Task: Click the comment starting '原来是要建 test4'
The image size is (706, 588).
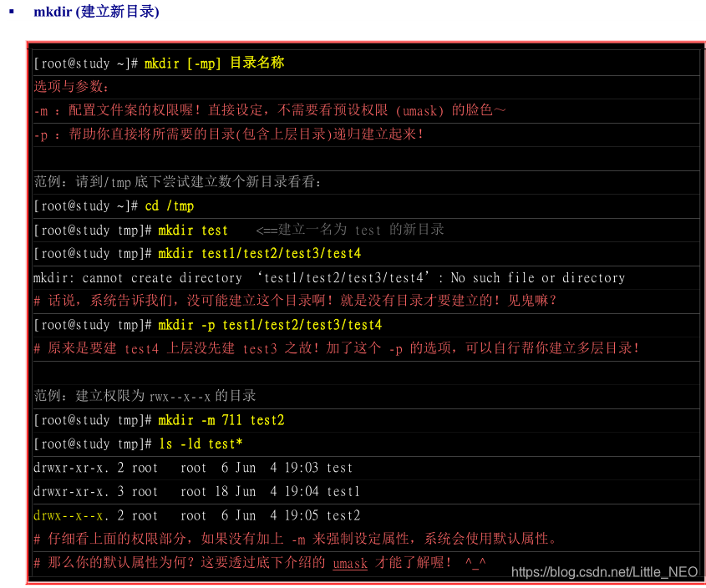Action: click(337, 348)
